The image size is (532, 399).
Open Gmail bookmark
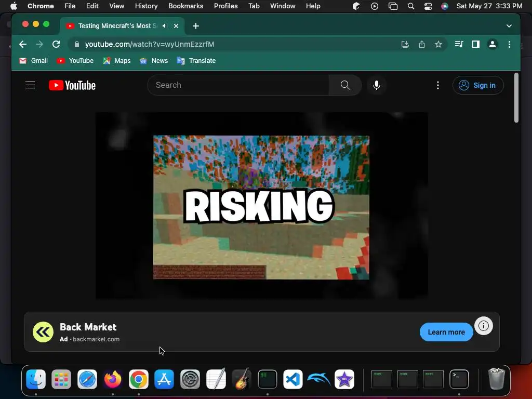coord(33,61)
